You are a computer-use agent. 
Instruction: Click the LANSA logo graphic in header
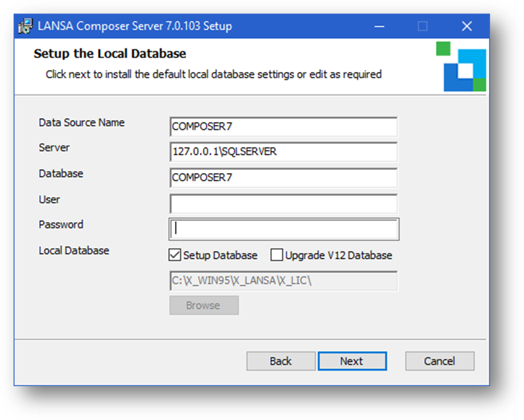[461, 67]
